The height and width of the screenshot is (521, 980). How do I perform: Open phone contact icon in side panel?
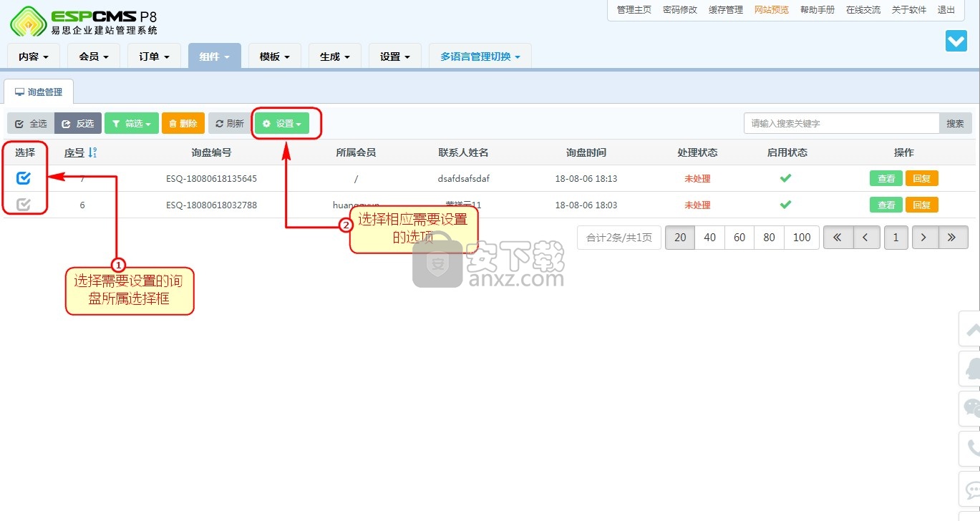click(971, 449)
